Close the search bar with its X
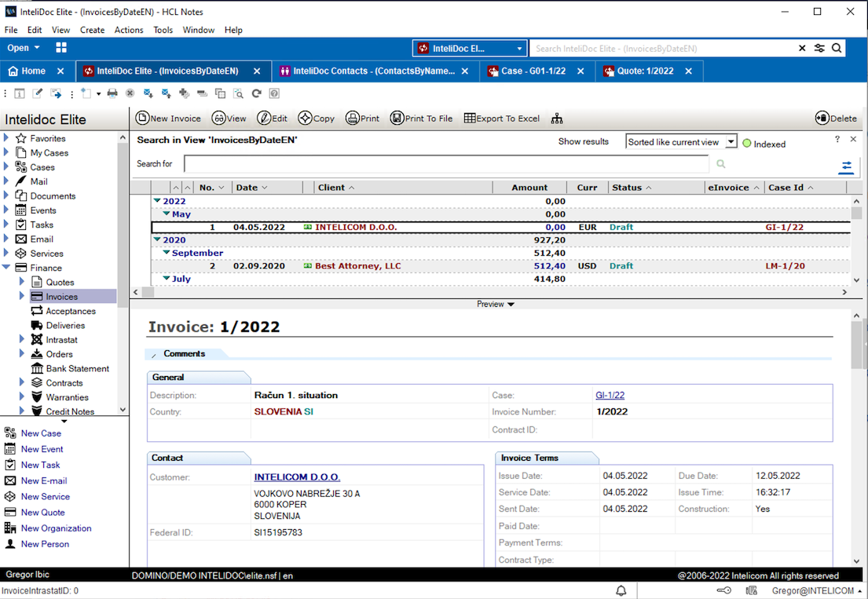 [x=853, y=140]
